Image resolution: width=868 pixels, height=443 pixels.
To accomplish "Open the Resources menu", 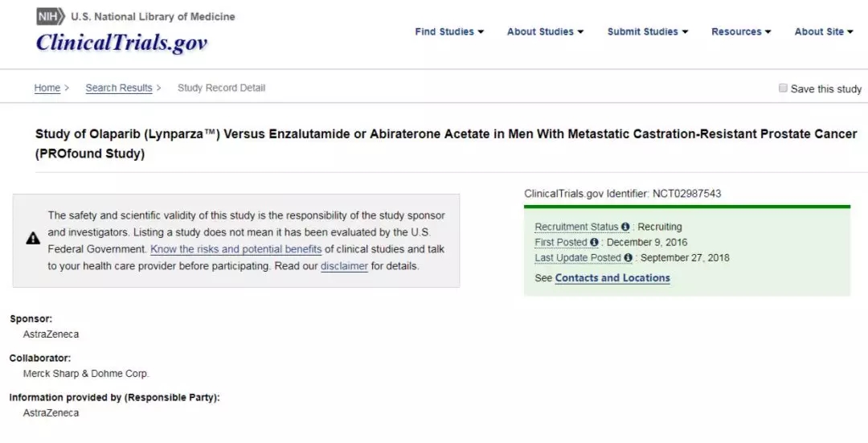I will click(741, 32).
